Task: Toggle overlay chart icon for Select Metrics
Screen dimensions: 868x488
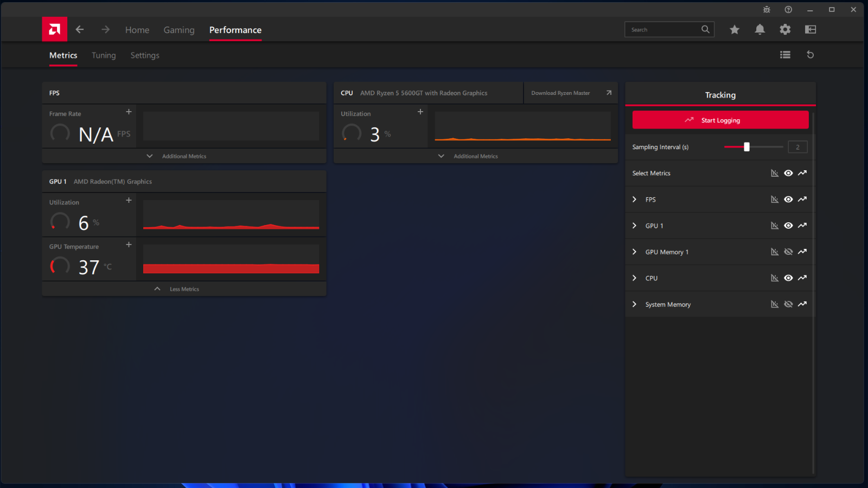Action: pos(775,173)
